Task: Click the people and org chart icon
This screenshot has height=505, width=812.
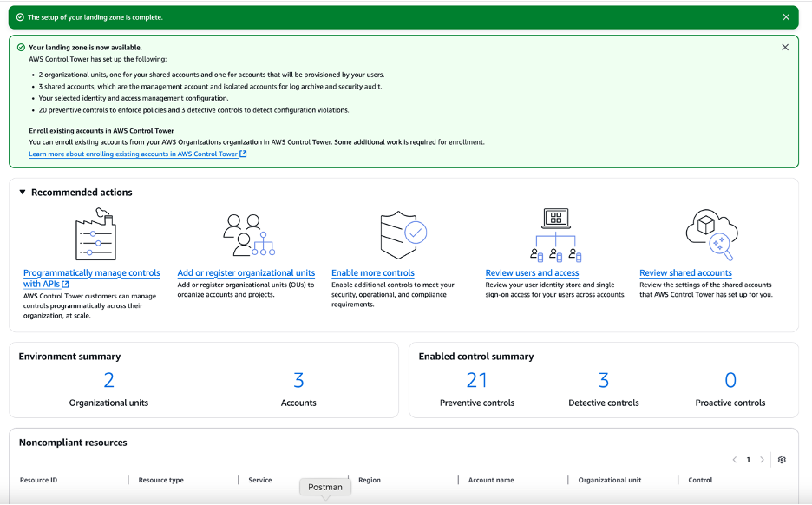Action: (249, 235)
